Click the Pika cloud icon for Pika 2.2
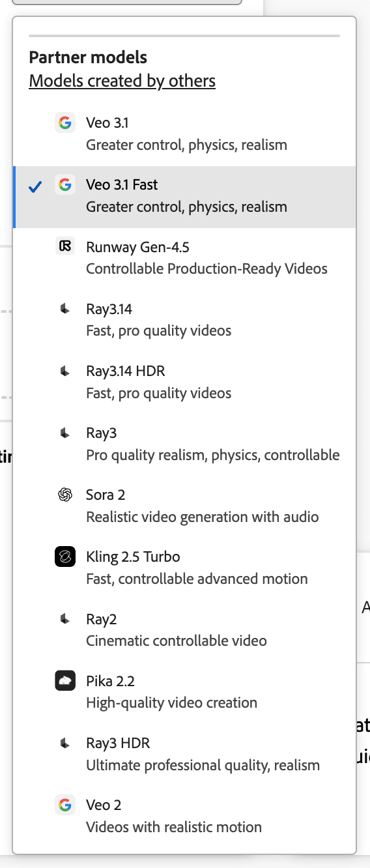The width and height of the screenshot is (370, 868). (x=65, y=681)
